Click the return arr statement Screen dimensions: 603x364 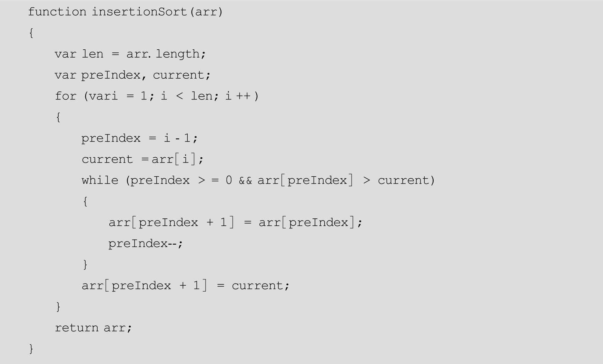[93, 328]
